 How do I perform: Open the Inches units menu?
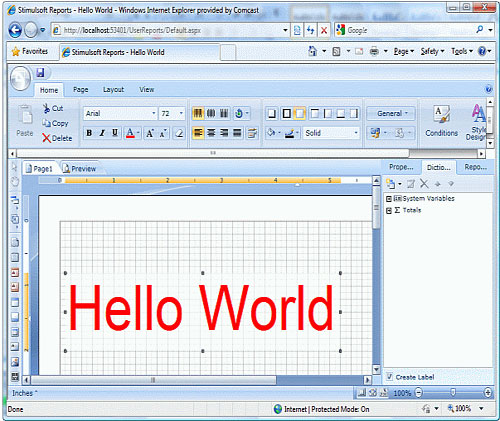click(24, 393)
